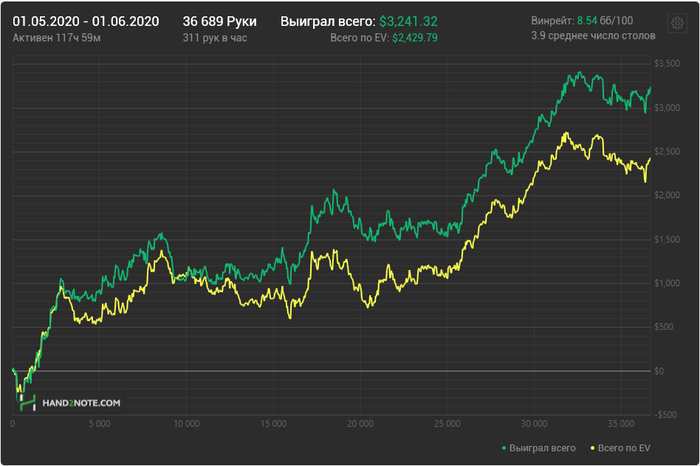The width and height of the screenshot is (700, 466).
Task: Click the $2,500 y-axis label
Action: pos(667,152)
